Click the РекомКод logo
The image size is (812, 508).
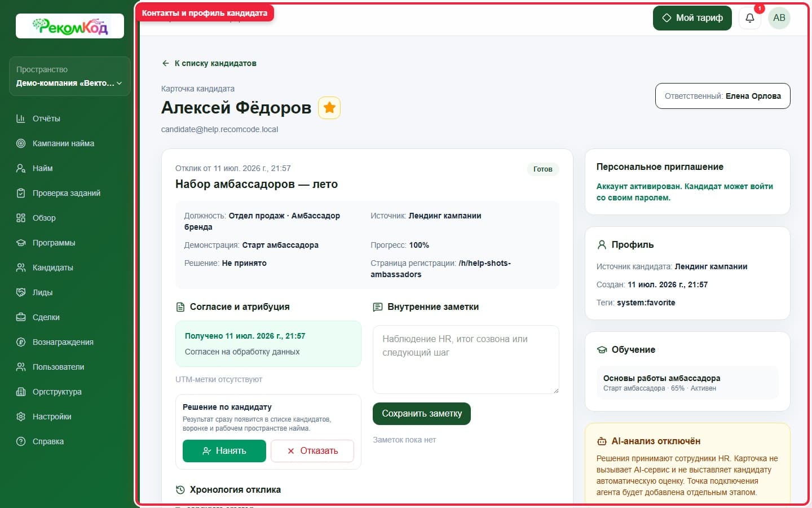[70, 26]
